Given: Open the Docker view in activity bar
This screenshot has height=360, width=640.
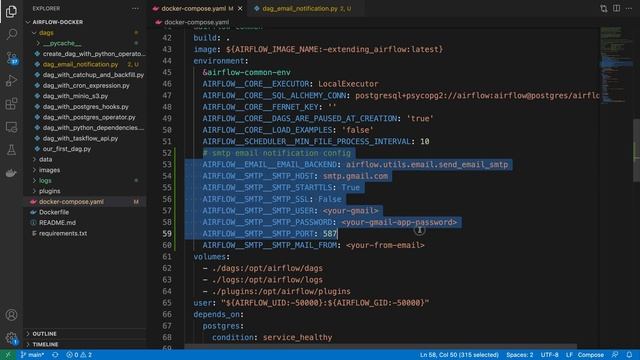Looking at the screenshot, I should point(11,173).
